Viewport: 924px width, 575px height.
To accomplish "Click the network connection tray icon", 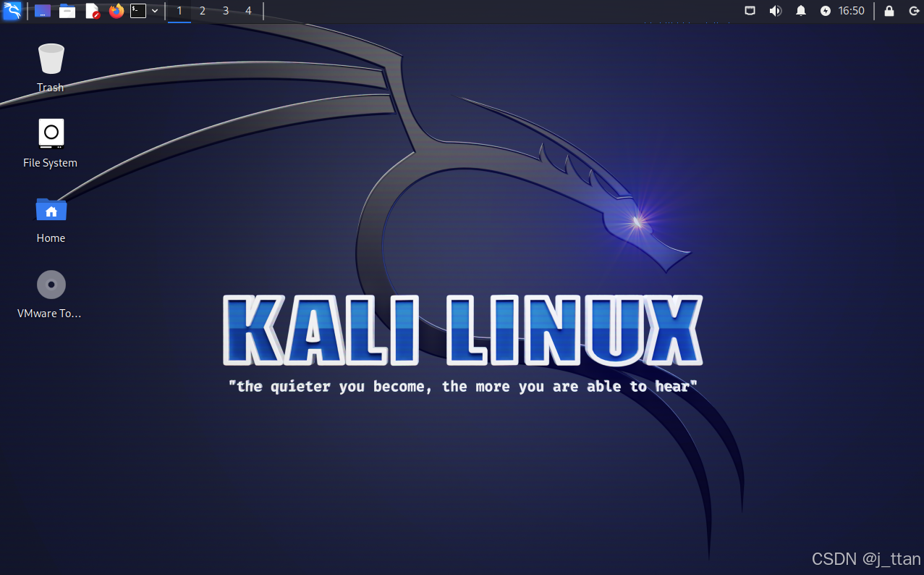I will [750, 10].
